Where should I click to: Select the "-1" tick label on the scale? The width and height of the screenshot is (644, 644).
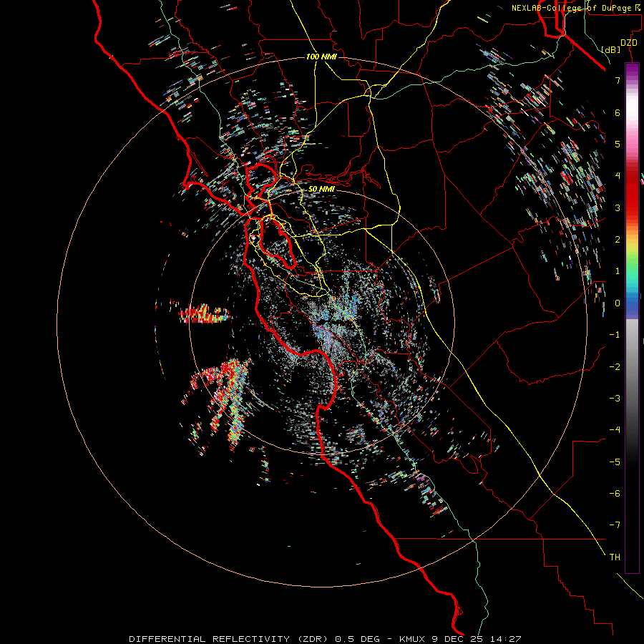coord(615,335)
